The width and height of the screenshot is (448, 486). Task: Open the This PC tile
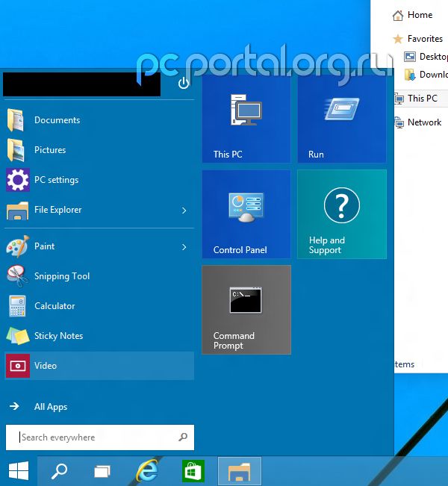click(x=246, y=119)
